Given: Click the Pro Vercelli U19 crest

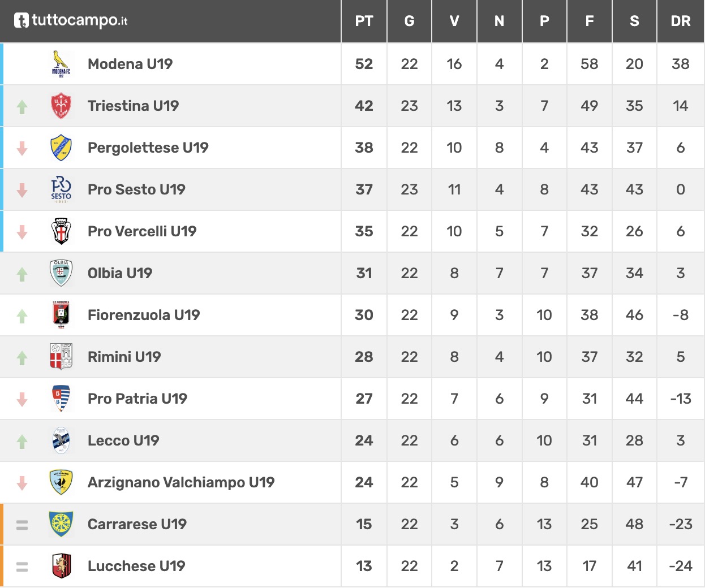Looking at the screenshot, I should (x=61, y=231).
